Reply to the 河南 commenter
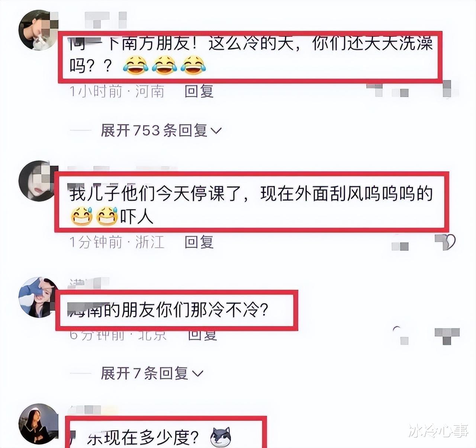The height and width of the screenshot is (448, 476). pos(199,91)
